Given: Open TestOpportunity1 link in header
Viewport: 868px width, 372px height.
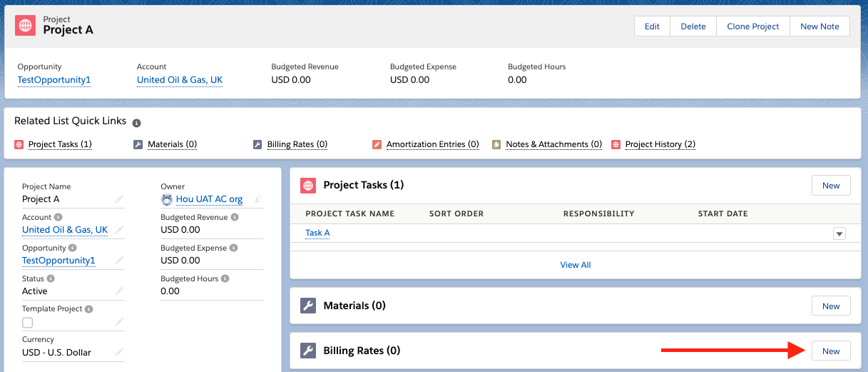Looking at the screenshot, I should point(54,80).
